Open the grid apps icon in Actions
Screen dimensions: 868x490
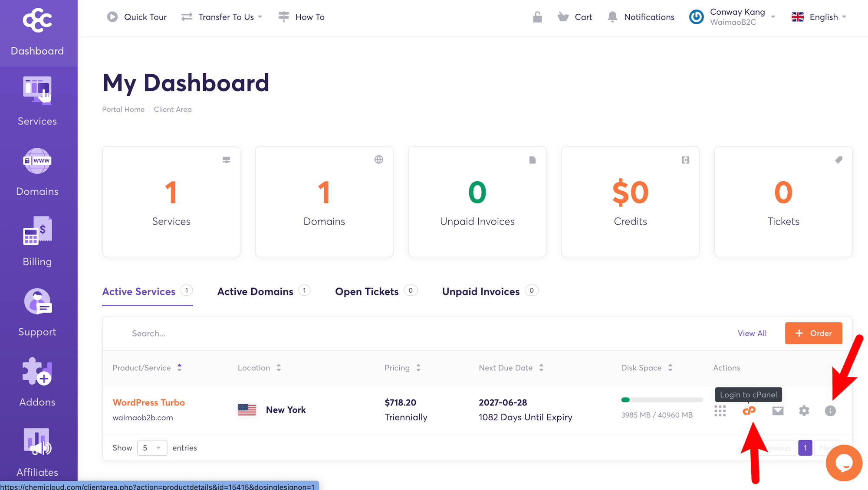720,411
